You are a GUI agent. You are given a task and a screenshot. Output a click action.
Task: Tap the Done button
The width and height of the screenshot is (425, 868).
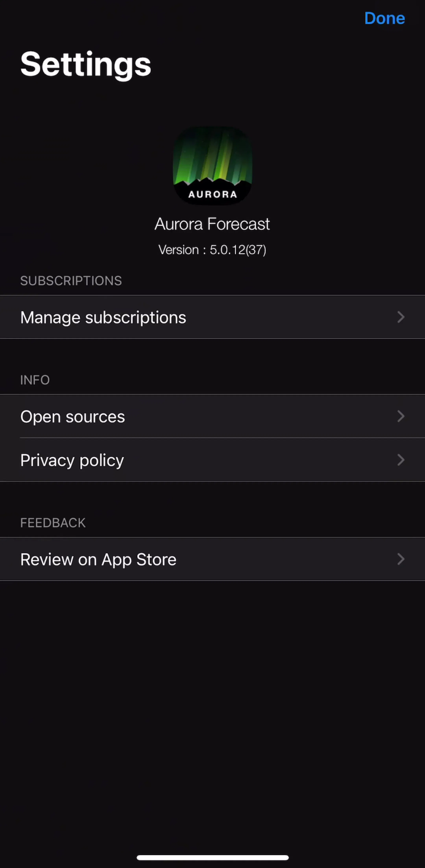coord(384,18)
